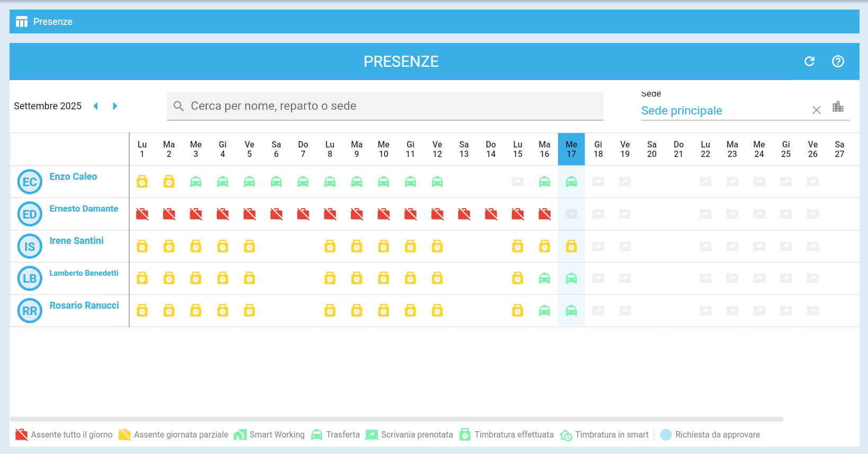This screenshot has width=868, height=454.
Task: Click Irene Santini's IS avatar
Action: (x=30, y=247)
